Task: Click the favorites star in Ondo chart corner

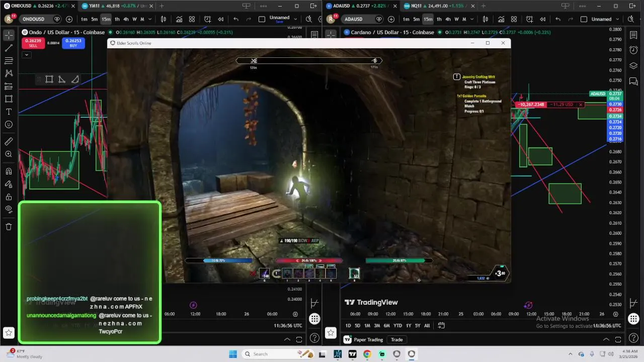Action: pos(9,332)
